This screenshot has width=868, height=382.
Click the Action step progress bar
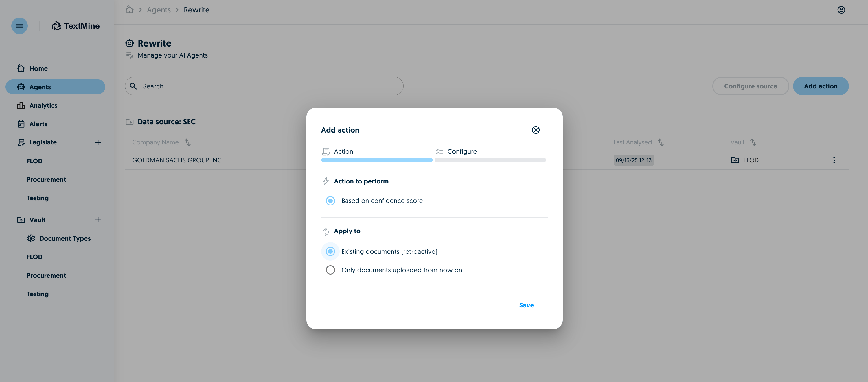(377, 160)
